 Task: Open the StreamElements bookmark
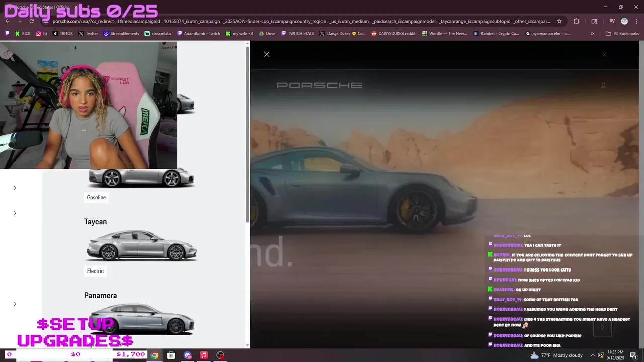pyautogui.click(x=121, y=34)
